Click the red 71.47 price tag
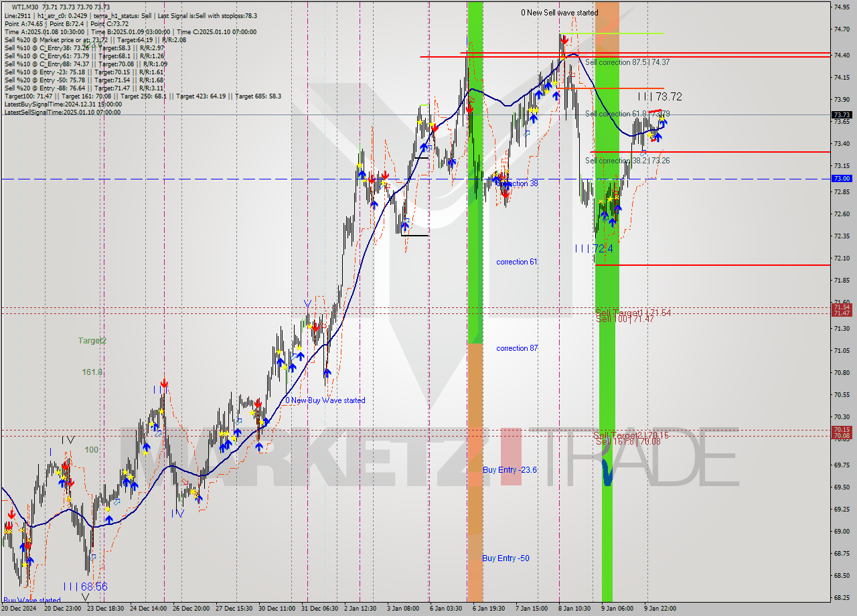This screenshot has height=616, width=857. coord(841,313)
